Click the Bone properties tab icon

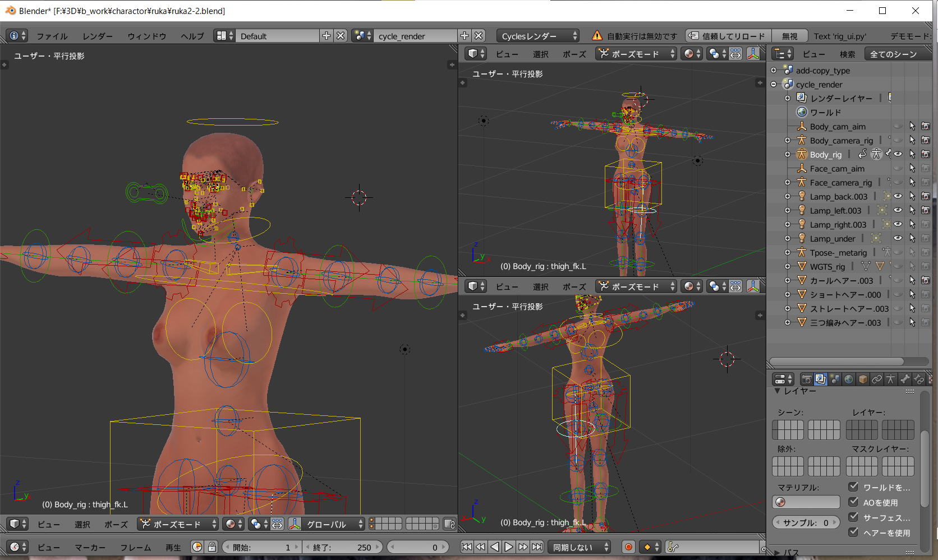(x=905, y=379)
